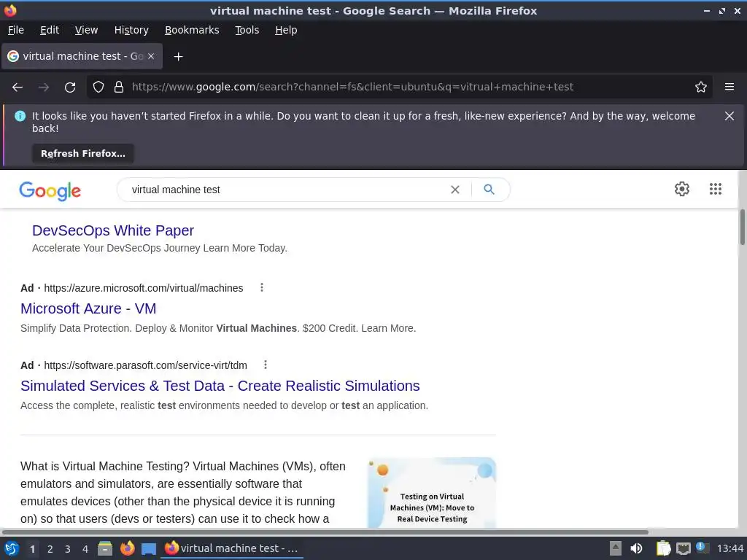Close the virtual machine test tab
Image resolution: width=747 pixels, height=560 pixels.
151,56
